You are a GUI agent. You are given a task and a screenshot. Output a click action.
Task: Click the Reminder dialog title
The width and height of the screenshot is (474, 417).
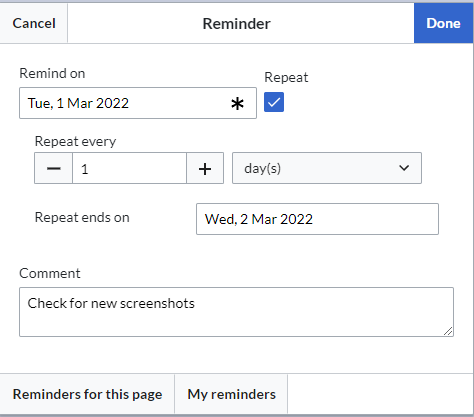(x=237, y=24)
